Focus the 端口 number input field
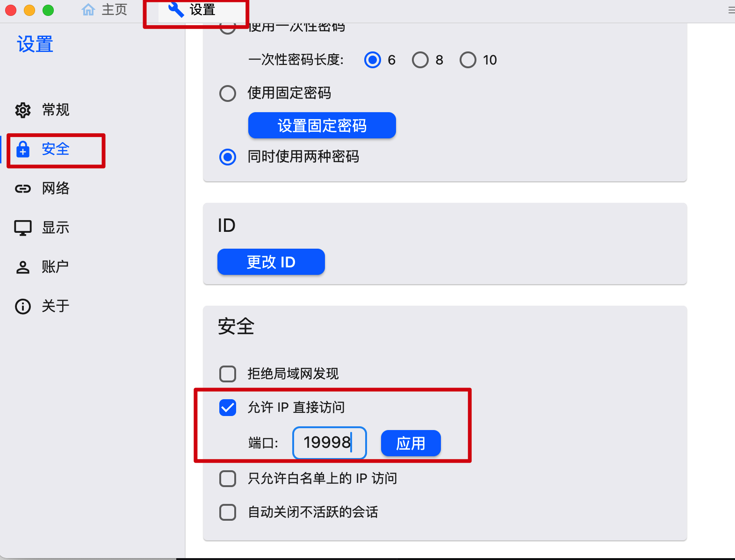 pyautogui.click(x=330, y=443)
